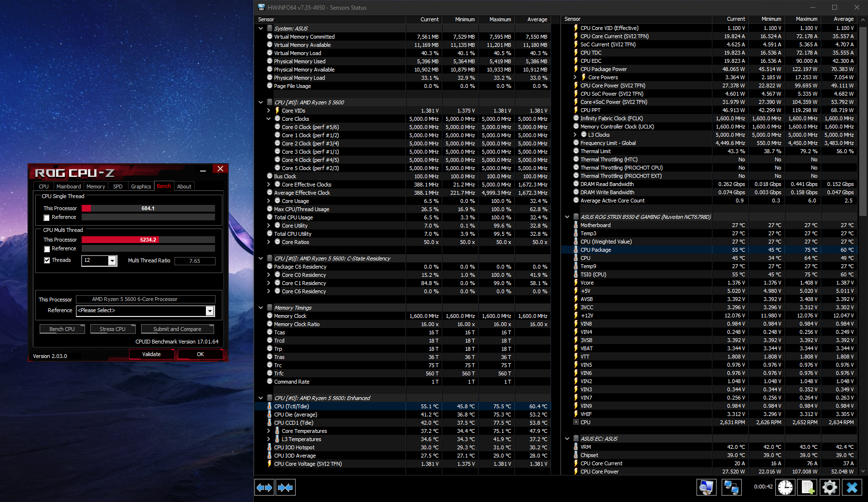Click the circle icon beside Thermal Limit
Screen dimensions: 868x502
[x=576, y=151]
